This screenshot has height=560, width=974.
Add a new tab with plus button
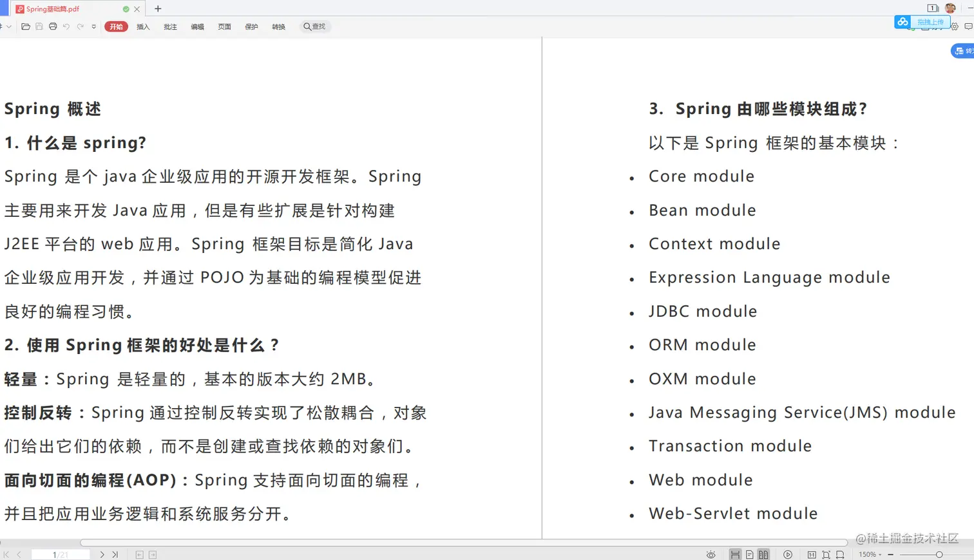[x=158, y=8]
